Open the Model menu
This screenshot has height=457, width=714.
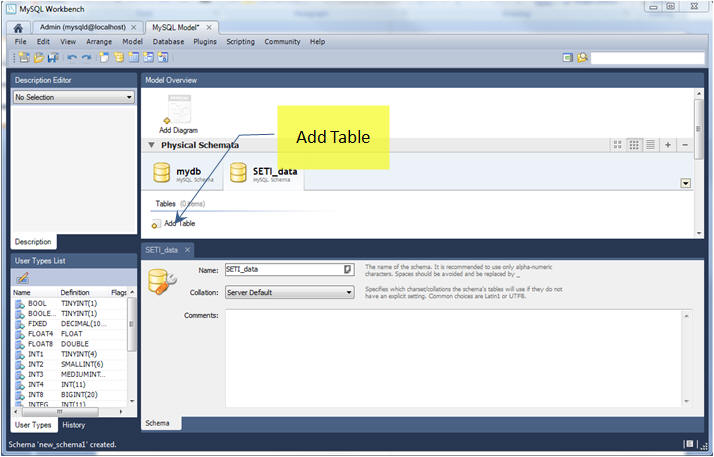tap(133, 41)
